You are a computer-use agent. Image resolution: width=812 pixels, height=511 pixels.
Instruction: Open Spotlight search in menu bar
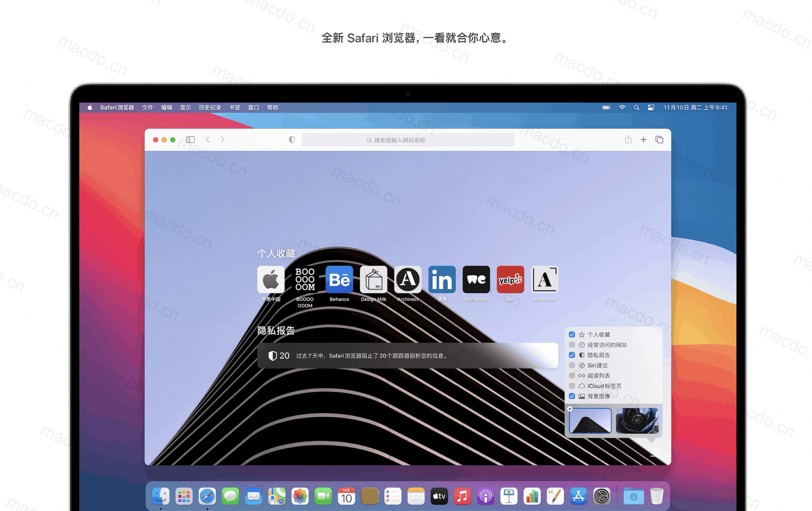pos(637,107)
